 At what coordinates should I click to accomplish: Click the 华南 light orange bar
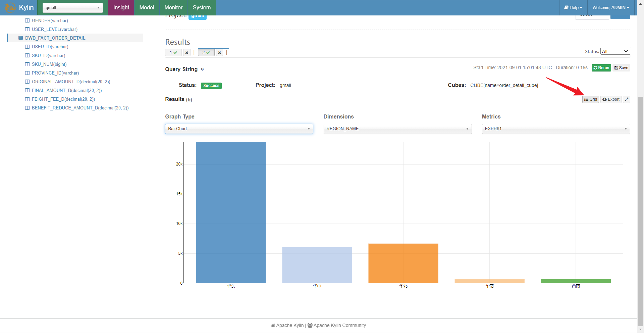(489, 281)
